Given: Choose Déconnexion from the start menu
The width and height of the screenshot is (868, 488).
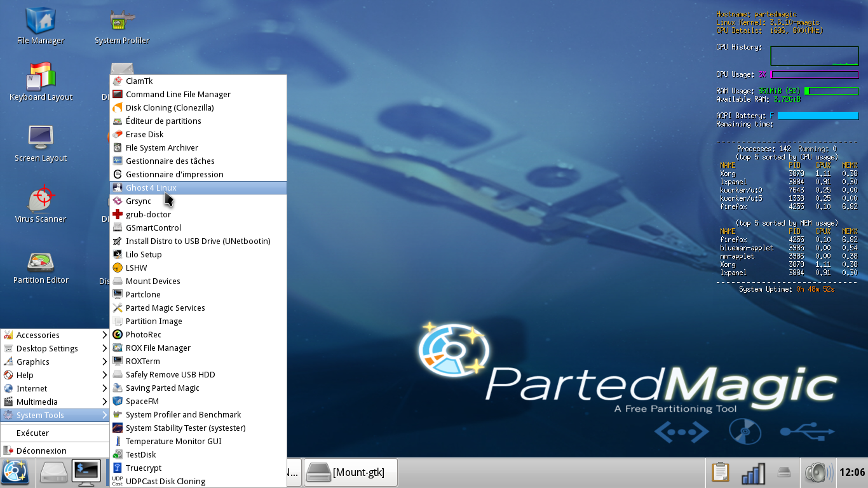Looking at the screenshot, I should tap(55, 451).
